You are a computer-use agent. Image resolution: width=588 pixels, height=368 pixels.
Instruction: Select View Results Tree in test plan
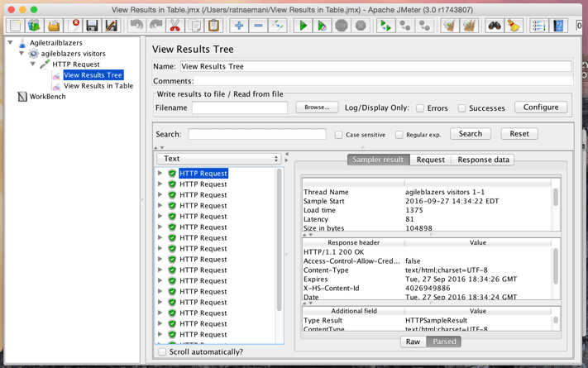click(x=93, y=75)
